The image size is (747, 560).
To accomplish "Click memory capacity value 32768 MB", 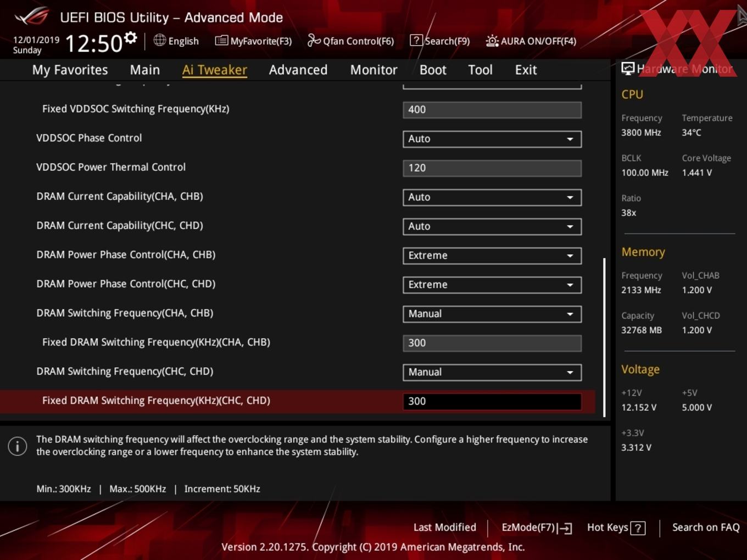I will (642, 330).
